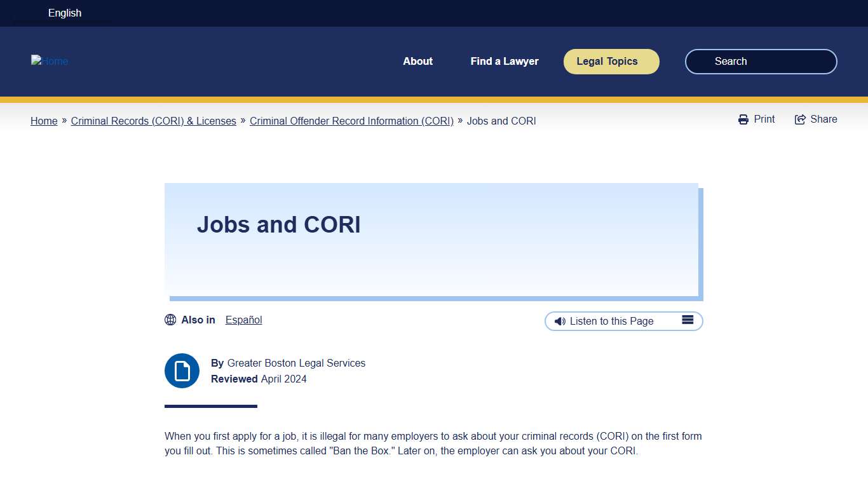868x488 pixels.
Task: Click the globe icon next to Also in
Action: 170,320
